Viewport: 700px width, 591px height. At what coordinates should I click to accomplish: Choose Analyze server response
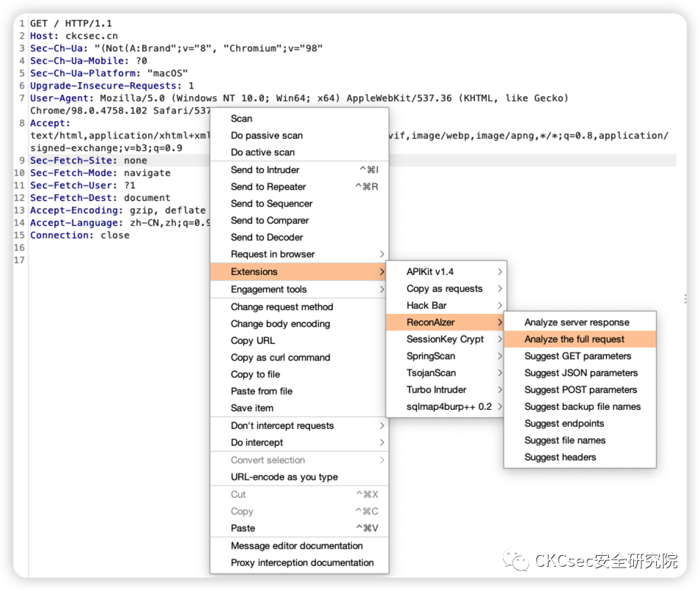coord(577,323)
